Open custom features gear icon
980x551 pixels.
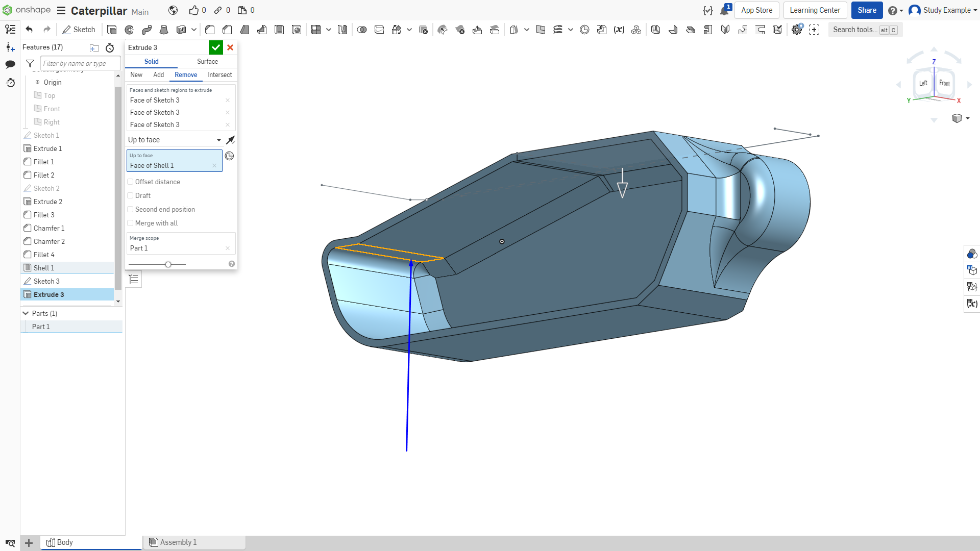[797, 30]
